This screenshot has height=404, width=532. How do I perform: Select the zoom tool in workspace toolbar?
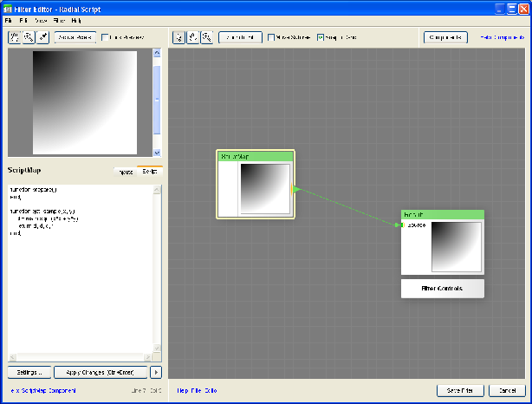coord(206,37)
